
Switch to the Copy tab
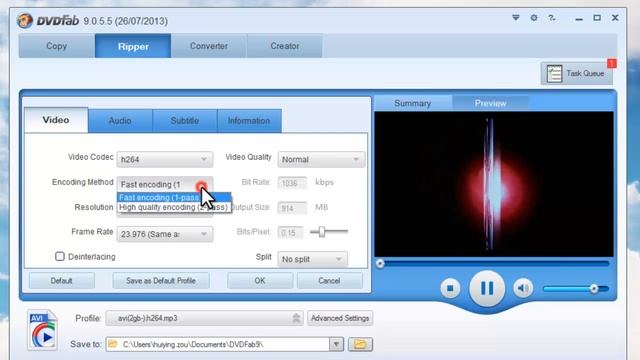click(56, 46)
